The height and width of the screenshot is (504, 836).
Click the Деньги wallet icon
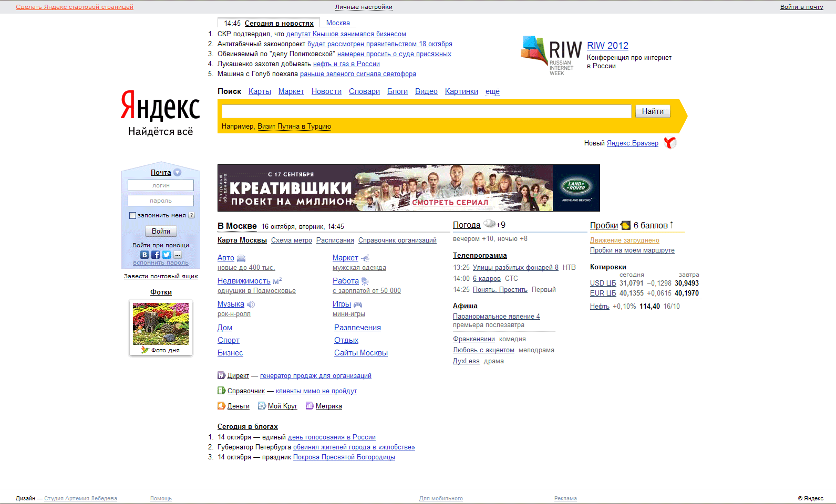click(221, 406)
